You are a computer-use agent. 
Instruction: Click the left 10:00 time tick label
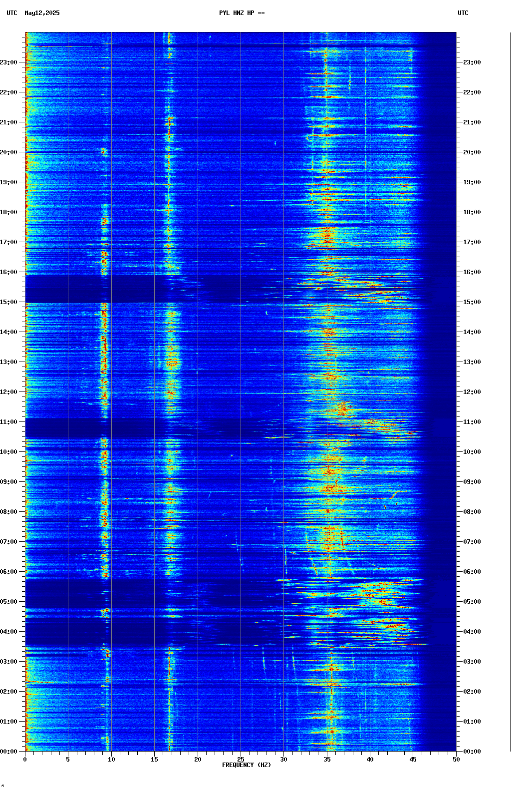coord(8,452)
